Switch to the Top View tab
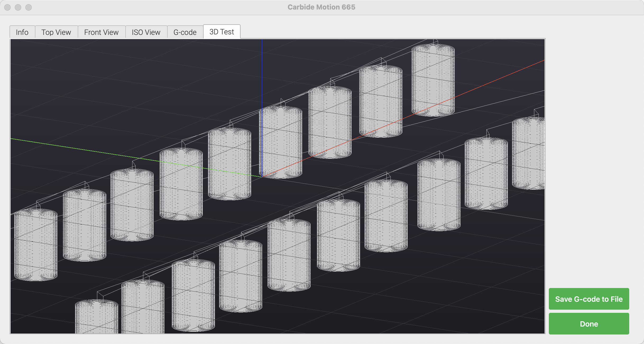 pos(56,32)
